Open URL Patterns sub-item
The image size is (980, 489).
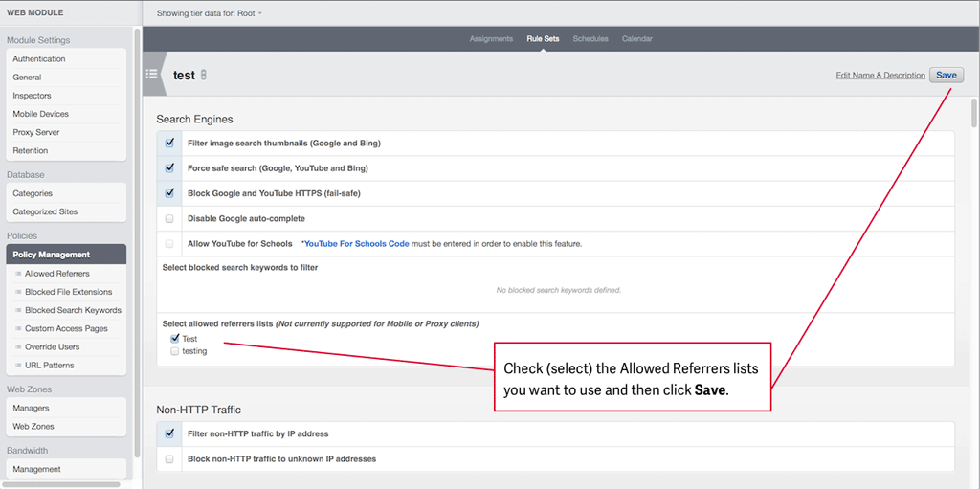click(50, 366)
